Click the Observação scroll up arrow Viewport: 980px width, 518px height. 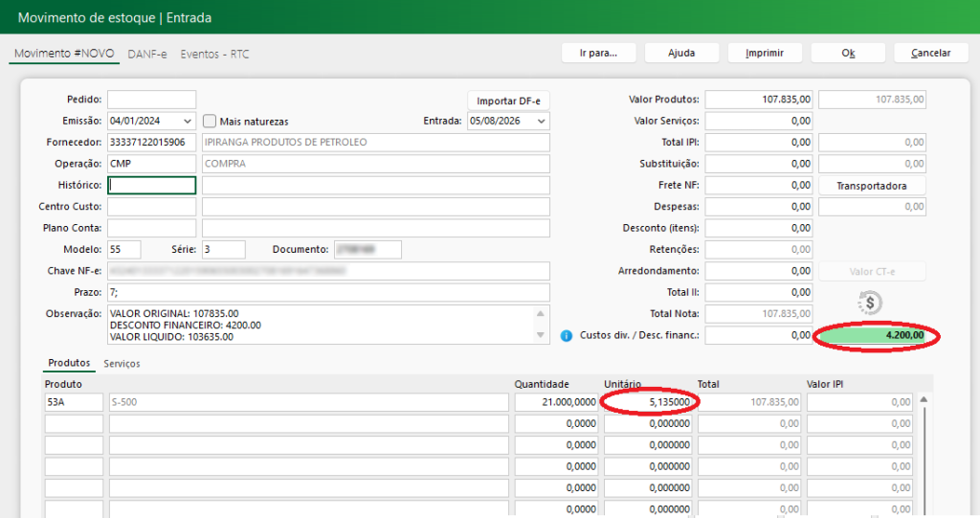[541, 313]
